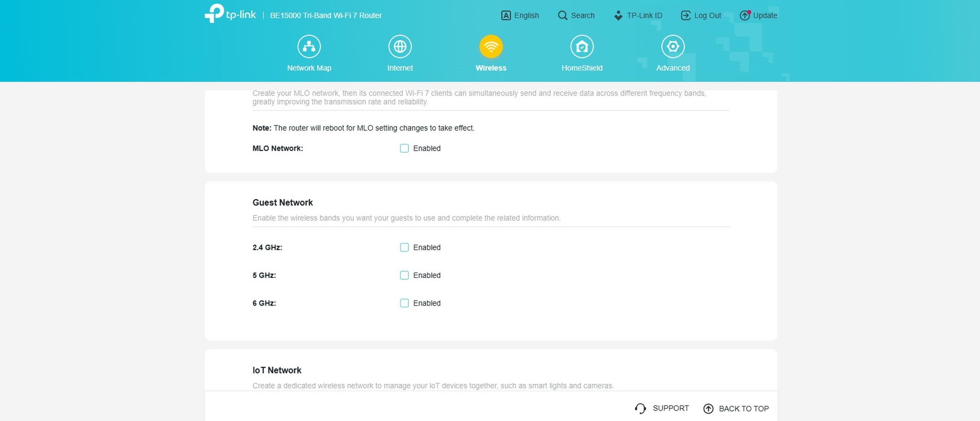Click the Back to Top arrow icon
This screenshot has width=980, height=421.
click(x=708, y=409)
